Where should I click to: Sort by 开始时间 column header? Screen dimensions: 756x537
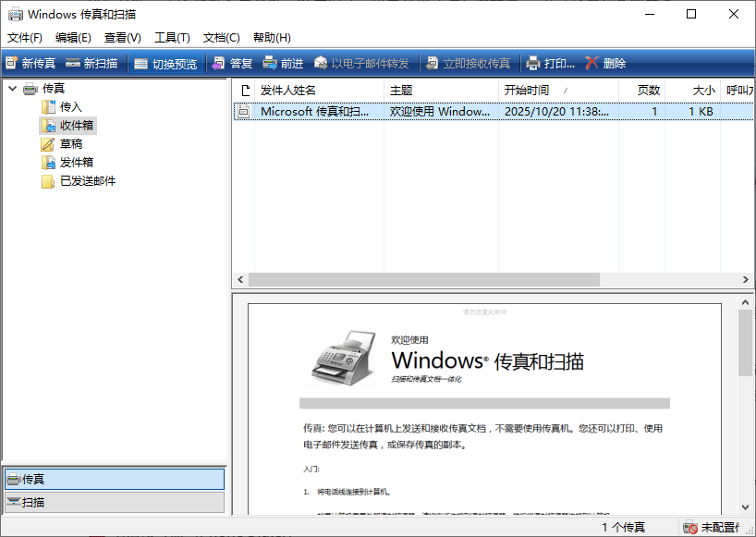pos(558,91)
